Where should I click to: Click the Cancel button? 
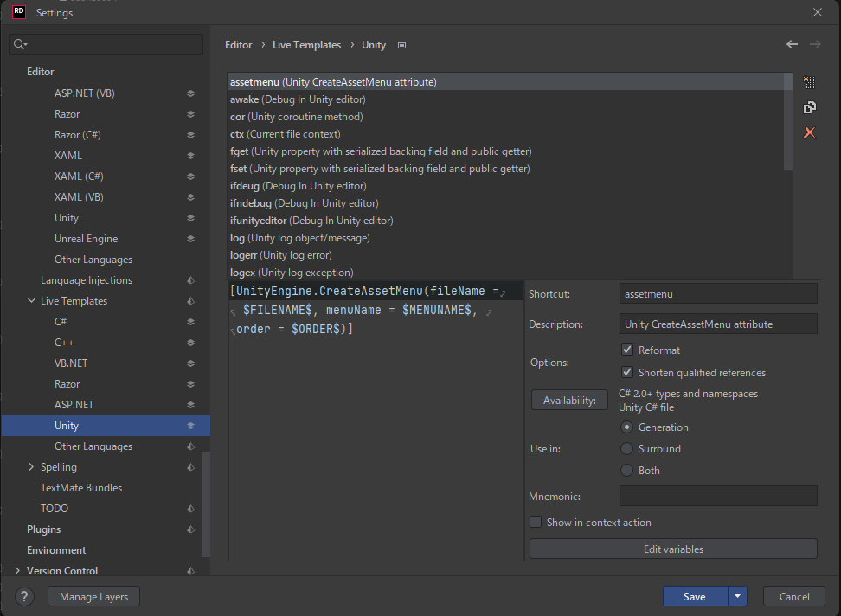click(793, 596)
